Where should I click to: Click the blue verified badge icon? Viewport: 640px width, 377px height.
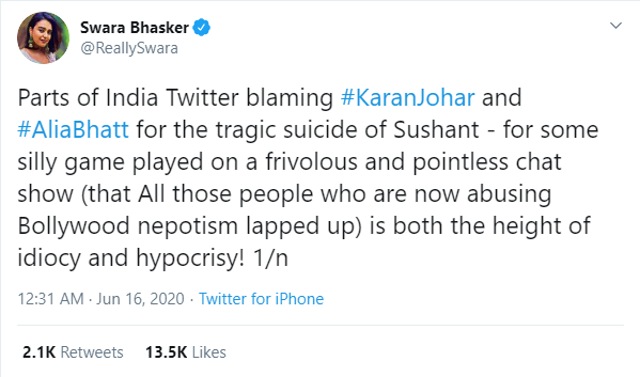coord(202,27)
